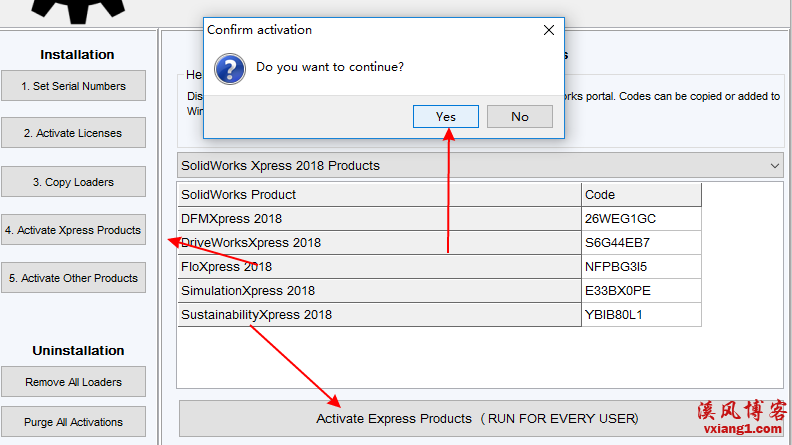Click code cell YBIB80L1
The image size is (792, 445).
pos(641,315)
